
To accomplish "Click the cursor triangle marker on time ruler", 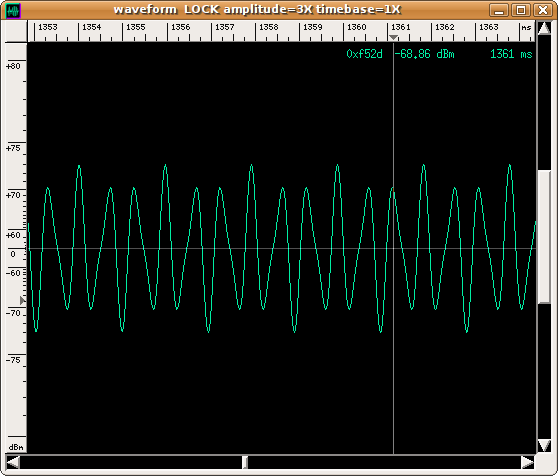I will (393, 37).
